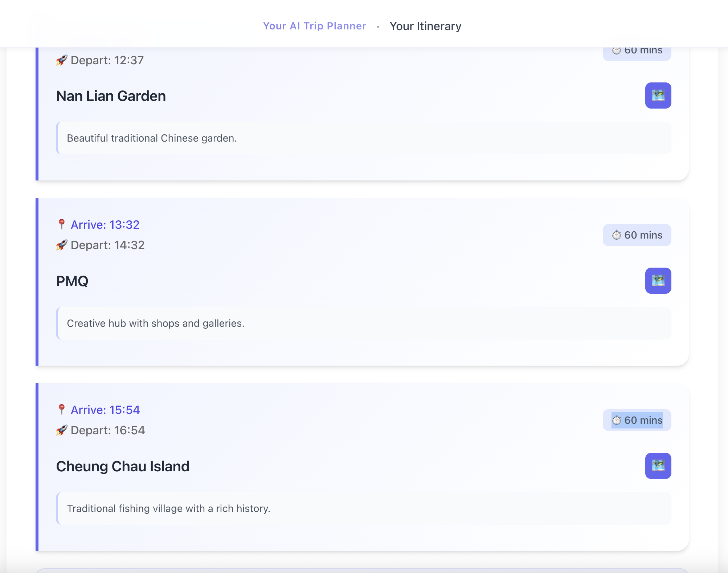Click the rocket icon beside Depart 12:37

[x=62, y=60]
